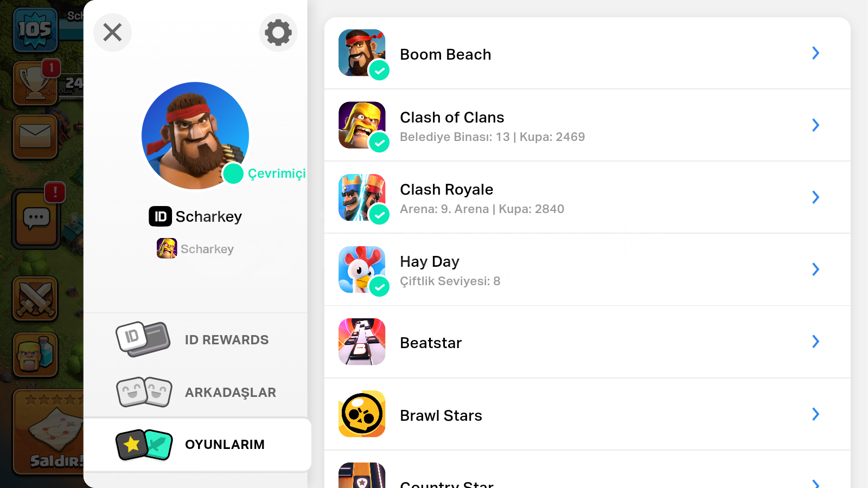This screenshot has width=868, height=488.
Task: Open the ARKADAŞLAR friends section
Action: tap(195, 392)
